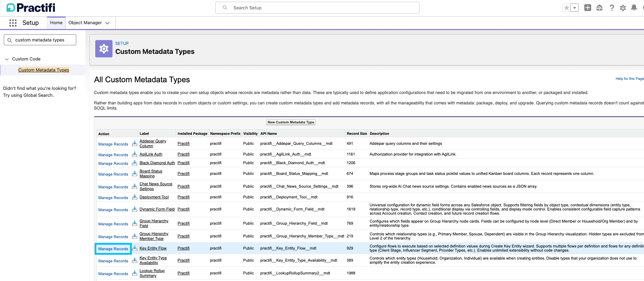The image size is (644, 281).
Task: Open the Board Status Mapping label link
Action: [151, 174]
